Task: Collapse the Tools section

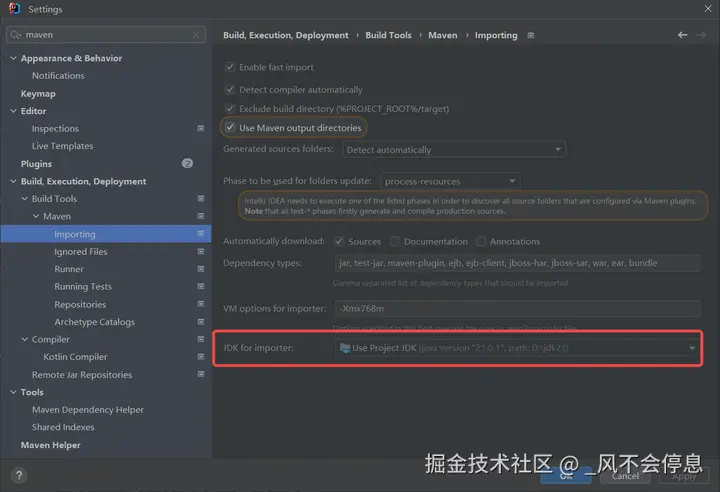Action: pyautogui.click(x=13, y=392)
